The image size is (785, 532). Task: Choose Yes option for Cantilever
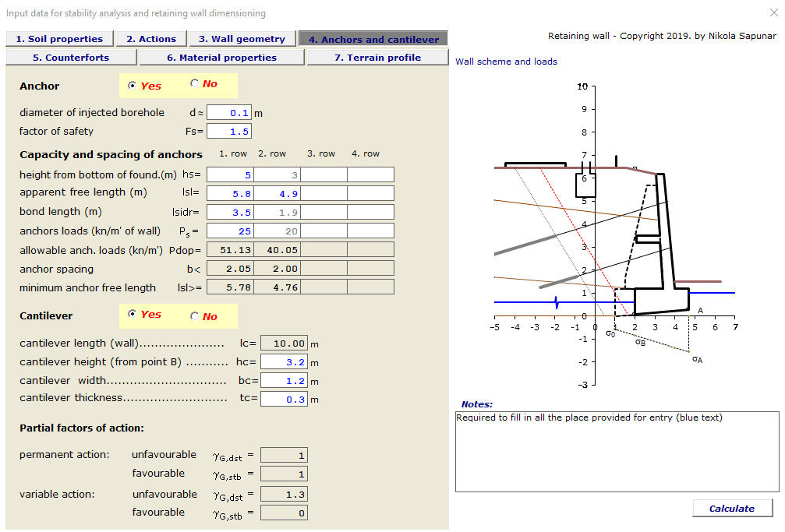[x=132, y=315]
